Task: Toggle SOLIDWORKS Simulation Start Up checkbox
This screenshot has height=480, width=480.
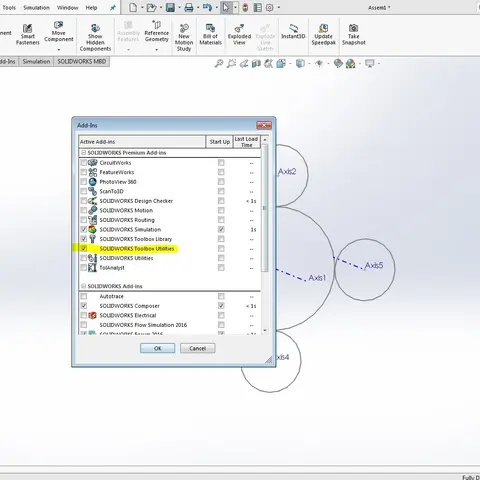Action: coord(221,229)
